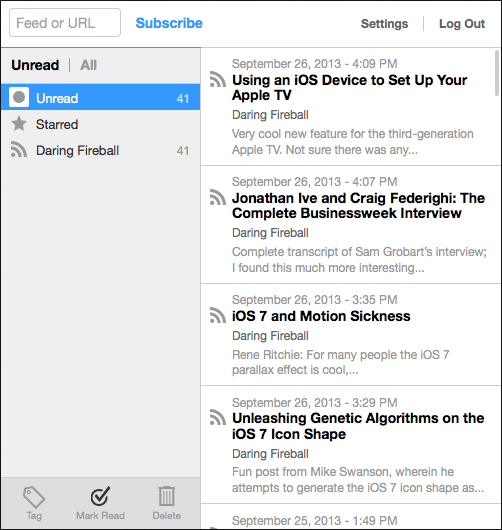Screen dimensions: 502x530
Task: Click 'Daring Fireball' source under Jonathan Ive article
Action: click(270, 233)
